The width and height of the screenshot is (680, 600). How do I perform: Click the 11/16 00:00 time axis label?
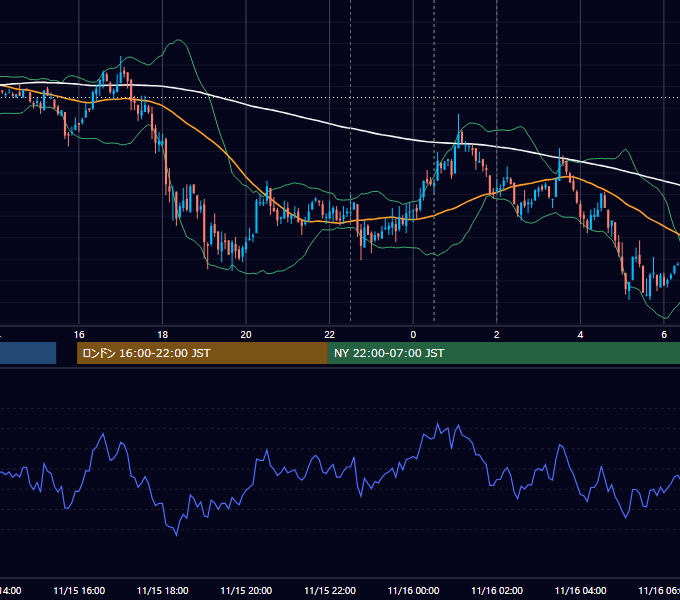[413, 590]
